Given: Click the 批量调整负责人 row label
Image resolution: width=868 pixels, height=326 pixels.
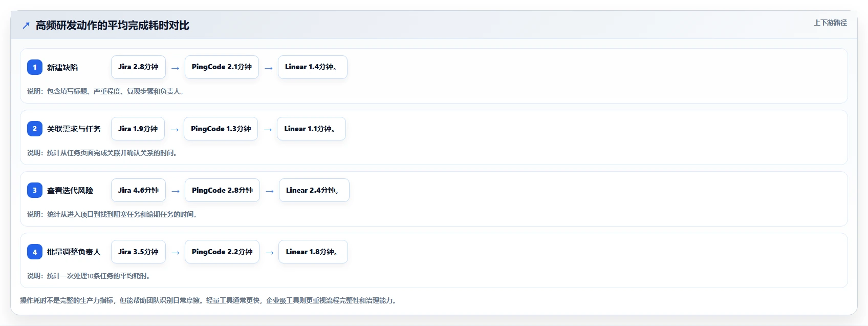Looking at the screenshot, I should [74, 252].
